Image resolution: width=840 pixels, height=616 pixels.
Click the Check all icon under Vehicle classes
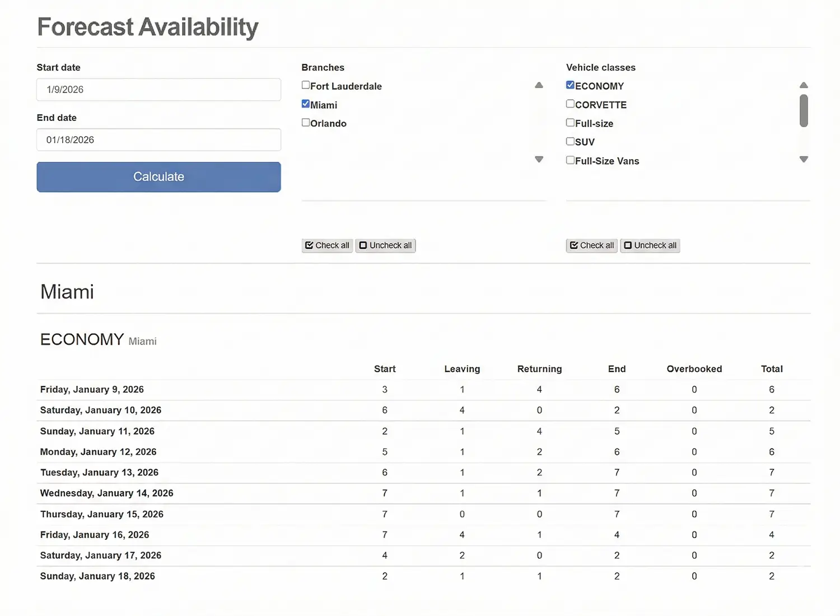(x=574, y=245)
